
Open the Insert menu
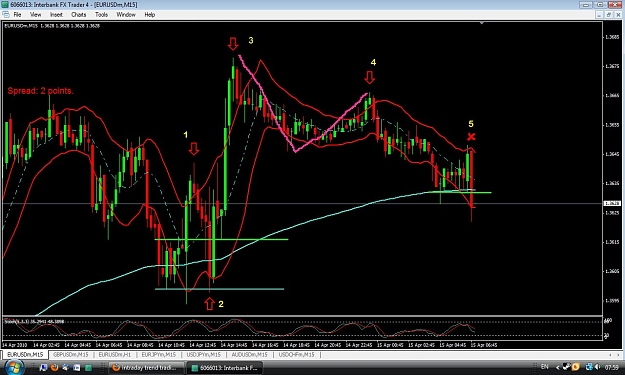coord(56,15)
